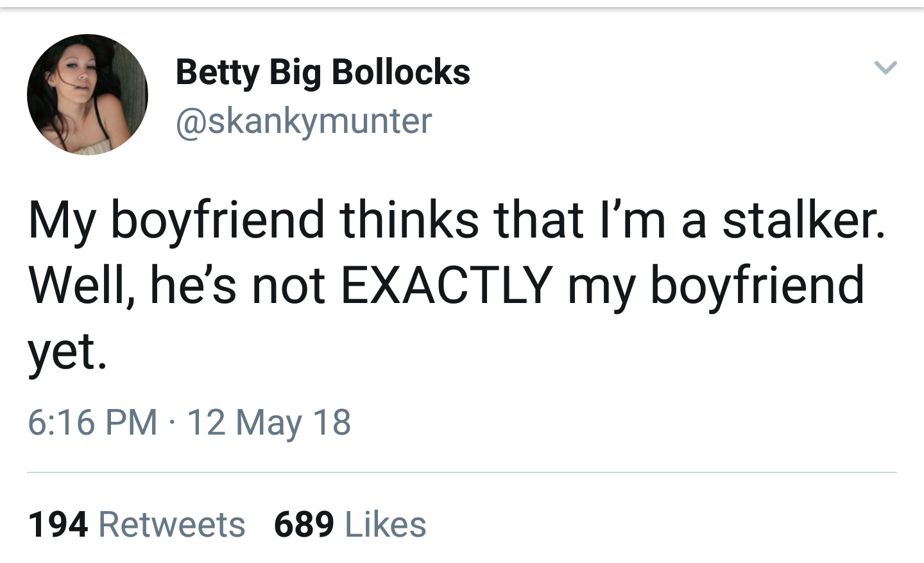This screenshot has height=563, width=924.
Task: Open the Betty Big Bollocks display name
Action: (322, 72)
